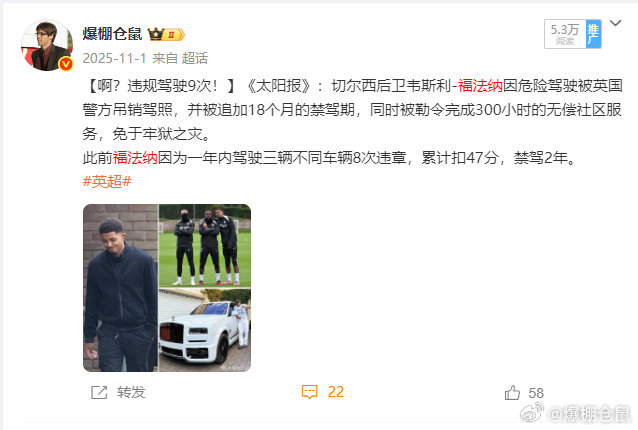This screenshot has width=638, height=430.
Task: Open the repost share icon
Action: pyautogui.click(x=99, y=392)
